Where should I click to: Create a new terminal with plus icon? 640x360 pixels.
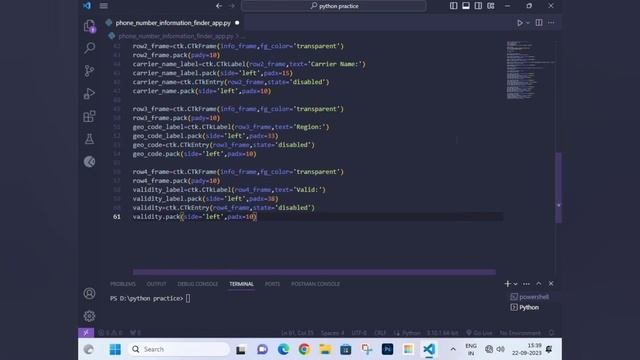[x=507, y=284]
